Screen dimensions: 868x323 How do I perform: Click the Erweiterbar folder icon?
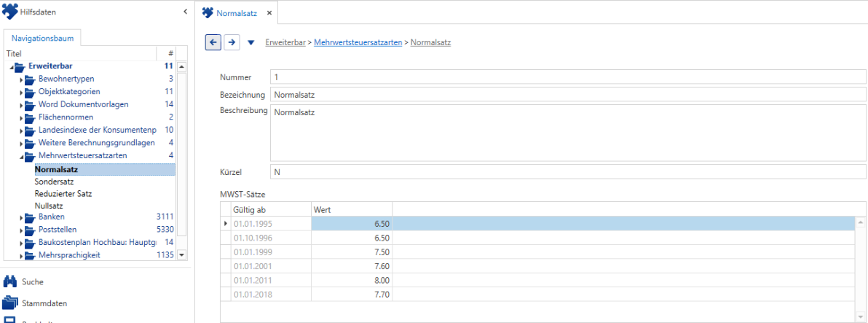[20, 66]
